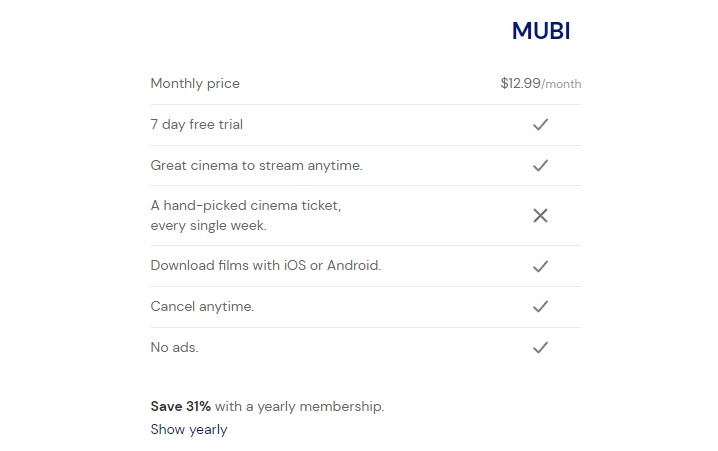Click the Cancel anytime text
The height and width of the screenshot is (451, 718).
(202, 306)
